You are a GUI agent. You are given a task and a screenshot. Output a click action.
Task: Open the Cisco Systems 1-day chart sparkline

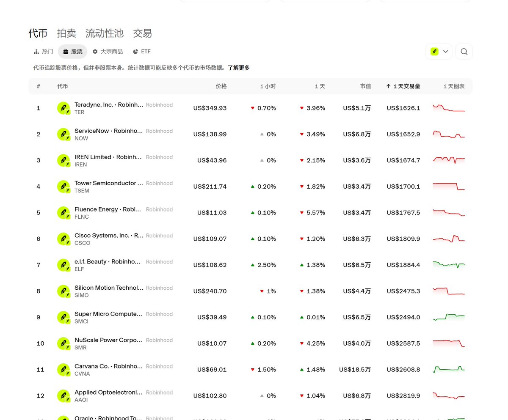coord(449,239)
